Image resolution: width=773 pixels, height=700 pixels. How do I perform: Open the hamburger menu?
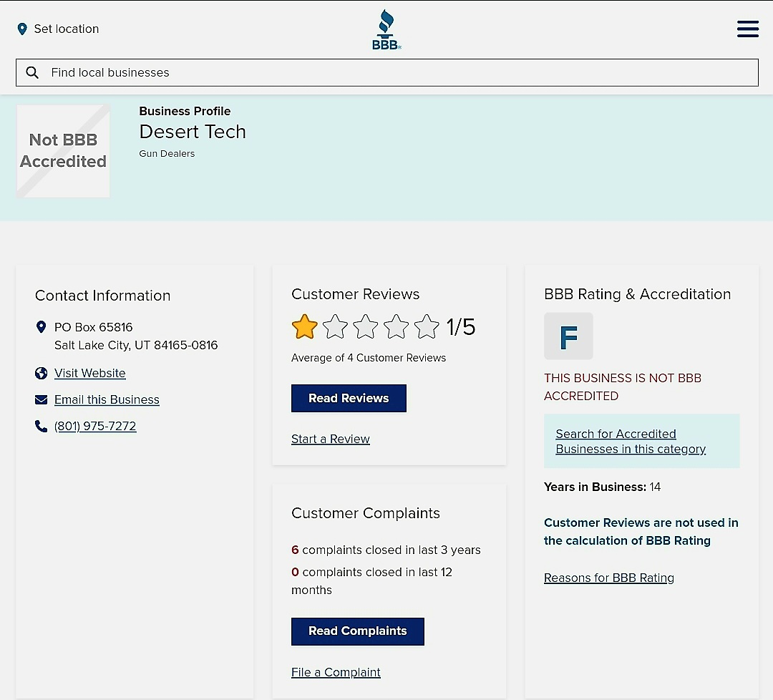pyautogui.click(x=747, y=29)
